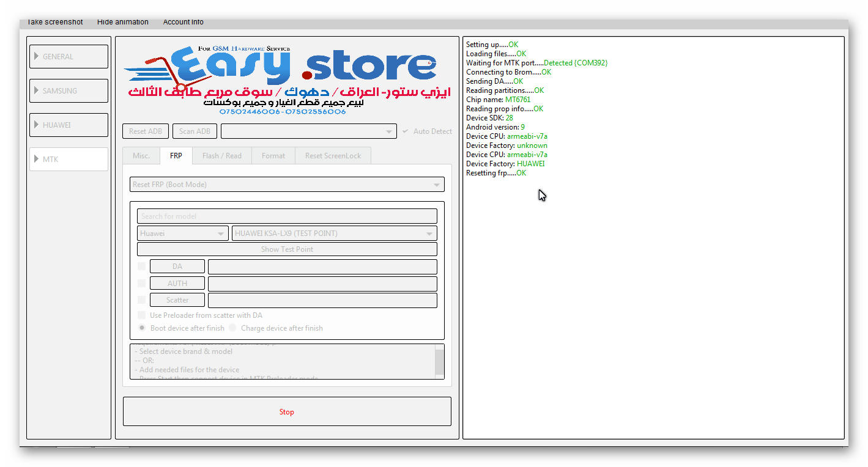The height and width of the screenshot is (467, 868).
Task: Click the DA file button
Action: click(177, 267)
